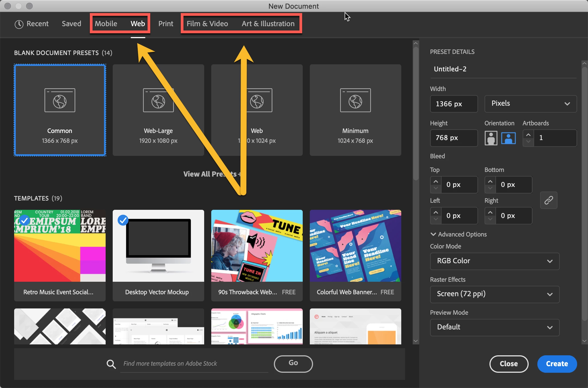
Task: Select the Web-Large 1920 x 1080 preset
Action: pyautogui.click(x=158, y=110)
